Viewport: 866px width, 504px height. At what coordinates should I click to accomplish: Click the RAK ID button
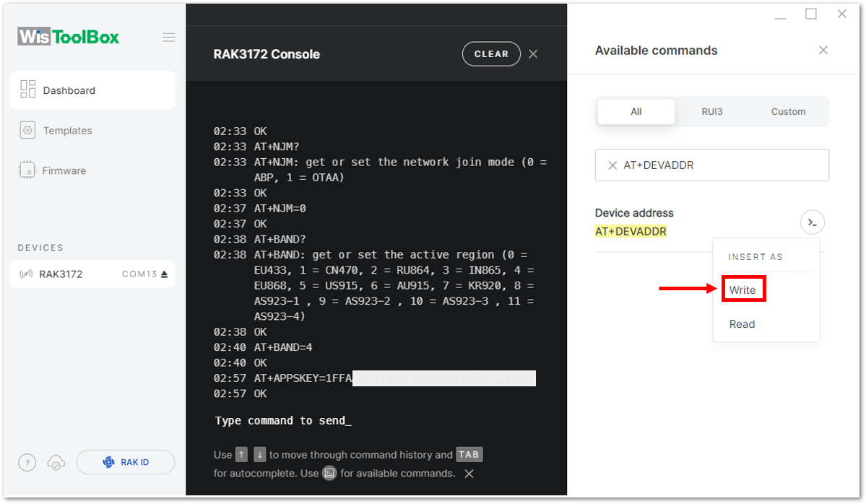pyautogui.click(x=126, y=462)
